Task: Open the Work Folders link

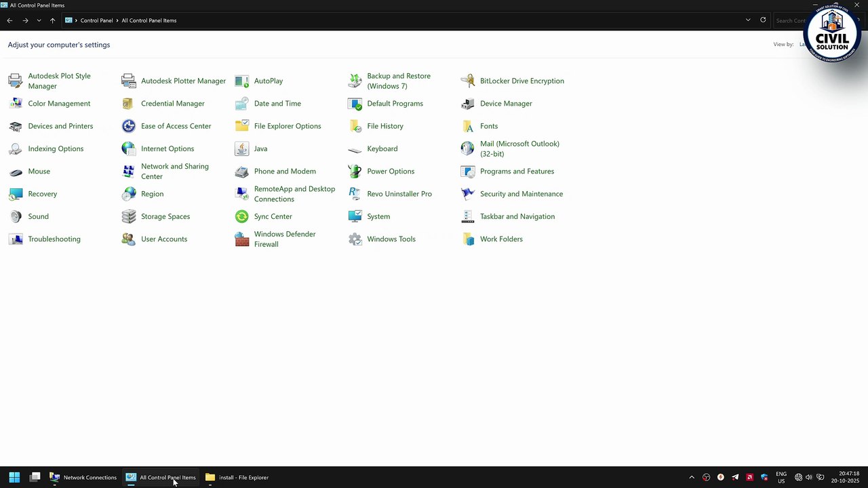Action: point(501,239)
